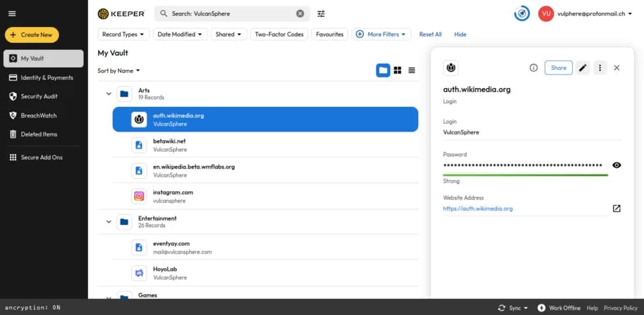Screen dimensions: 644x315
Task: Click the Wikimedia icon in the selected row
Action: pyautogui.click(x=139, y=120)
